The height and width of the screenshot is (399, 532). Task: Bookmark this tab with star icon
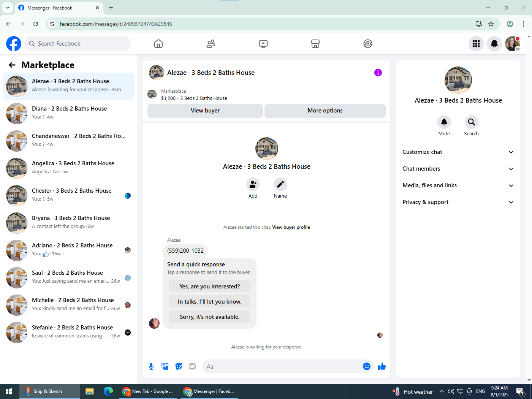(x=491, y=24)
